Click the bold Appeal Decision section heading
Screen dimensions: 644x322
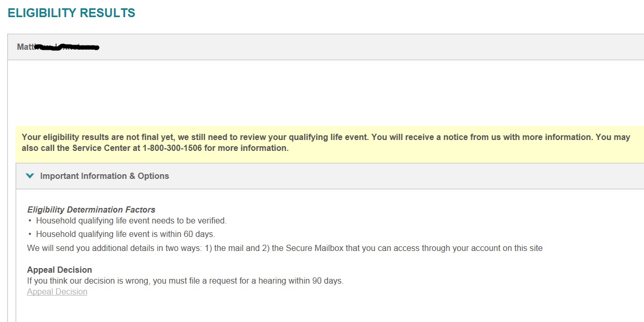[x=60, y=270]
